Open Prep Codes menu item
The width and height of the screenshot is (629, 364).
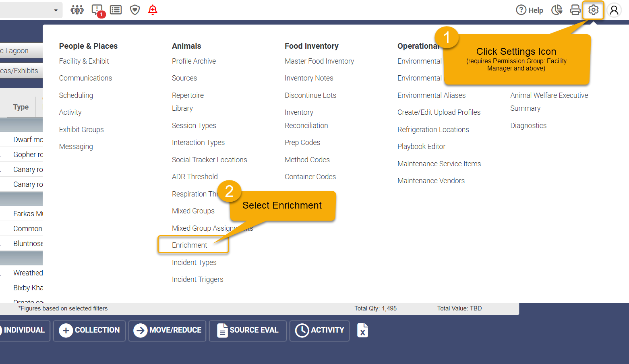coord(302,143)
